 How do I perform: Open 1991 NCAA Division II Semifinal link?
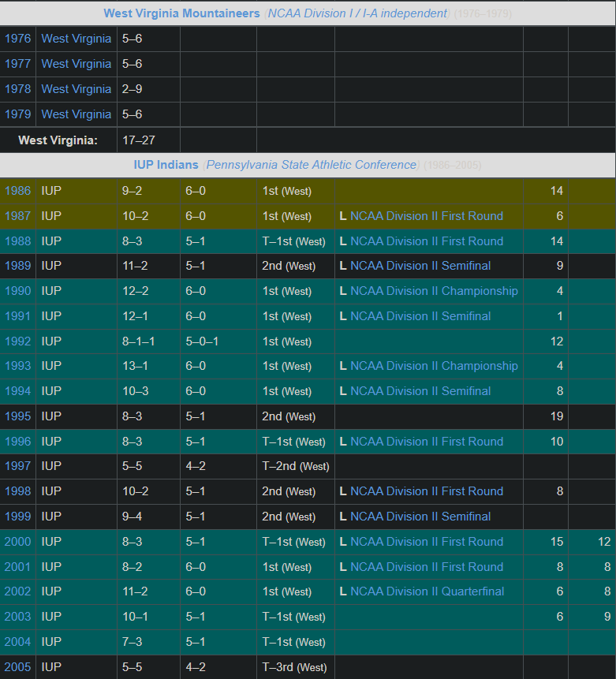point(420,316)
